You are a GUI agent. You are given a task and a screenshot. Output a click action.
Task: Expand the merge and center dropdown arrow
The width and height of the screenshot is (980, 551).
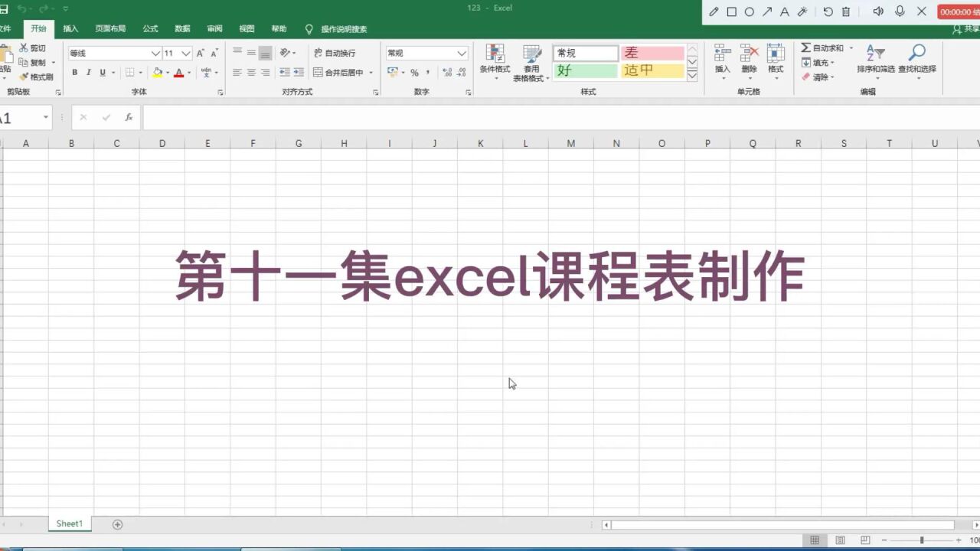tap(371, 73)
